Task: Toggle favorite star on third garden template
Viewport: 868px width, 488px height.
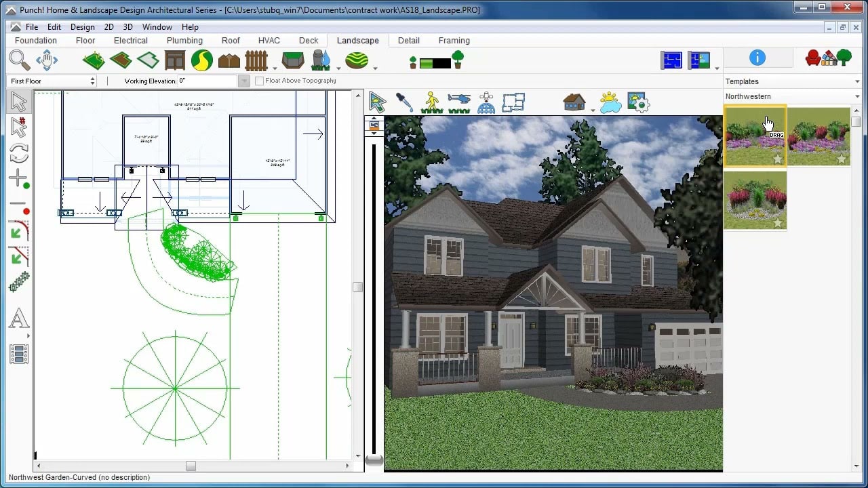Action: [x=778, y=223]
